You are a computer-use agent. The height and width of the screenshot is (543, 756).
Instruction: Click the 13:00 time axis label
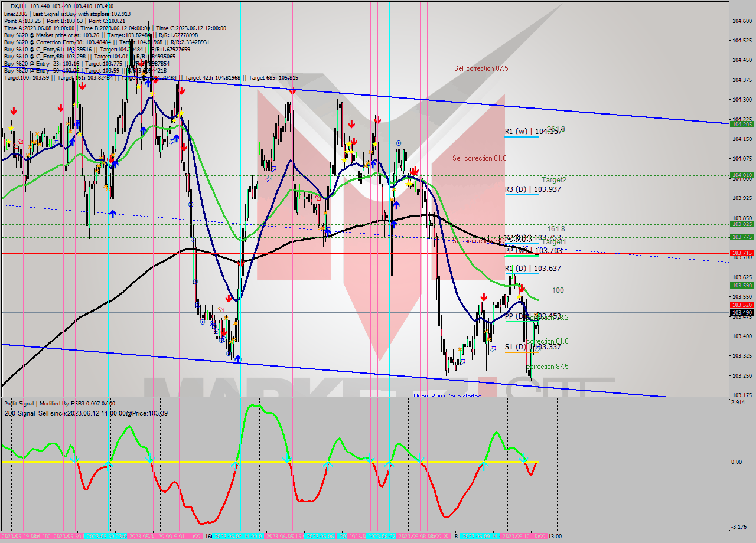[555, 537]
